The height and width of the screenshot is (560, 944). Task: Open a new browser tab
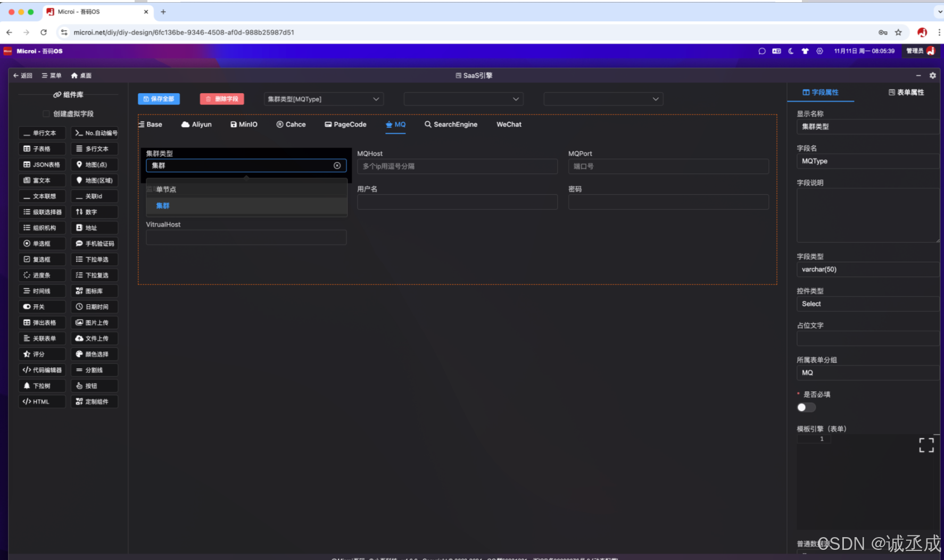point(163,12)
